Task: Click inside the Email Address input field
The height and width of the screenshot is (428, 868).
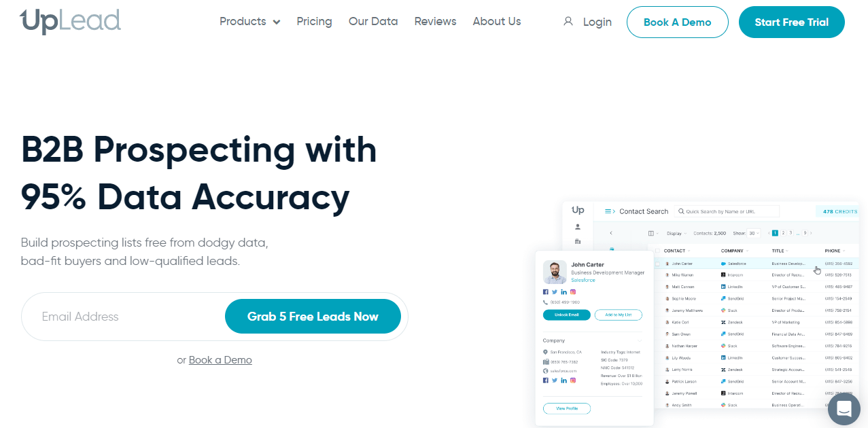Action: click(122, 316)
